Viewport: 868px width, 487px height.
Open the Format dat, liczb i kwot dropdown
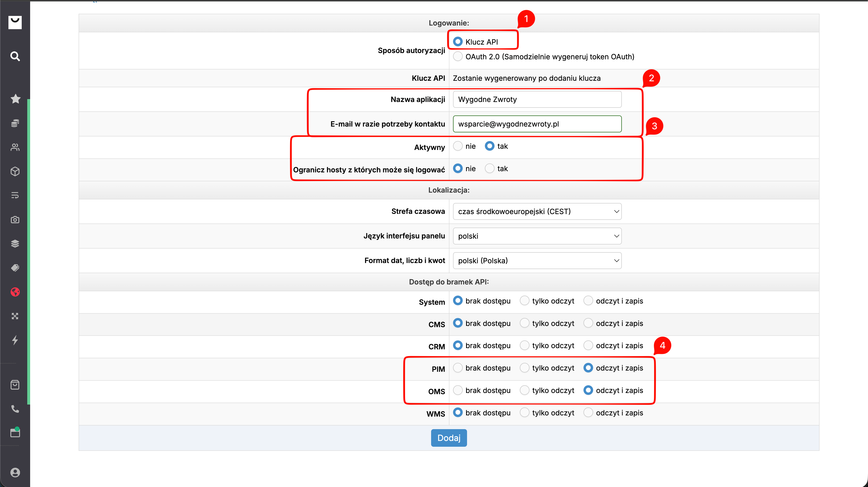(x=537, y=261)
